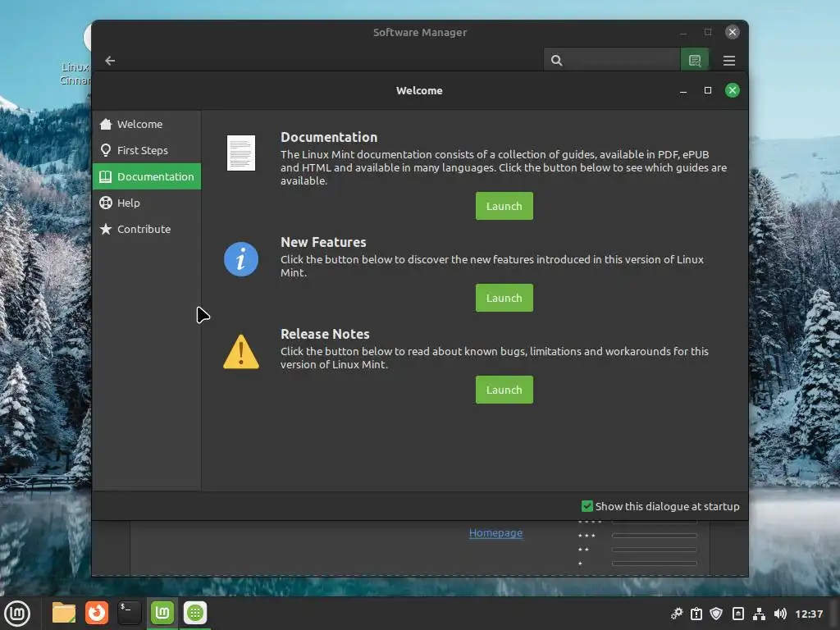Click the Welcome home icon in sidebar

pos(106,125)
